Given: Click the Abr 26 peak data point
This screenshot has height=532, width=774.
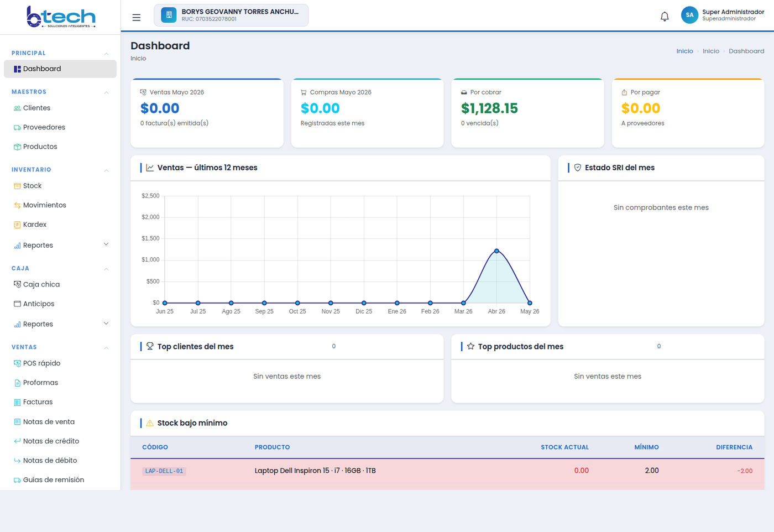Looking at the screenshot, I should 496,251.
